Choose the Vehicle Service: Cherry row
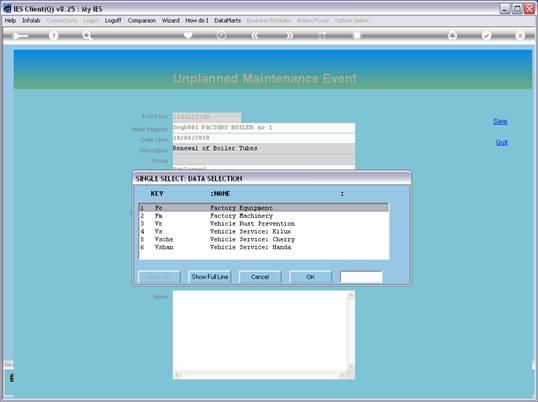This screenshot has height=402, width=538. [264, 239]
